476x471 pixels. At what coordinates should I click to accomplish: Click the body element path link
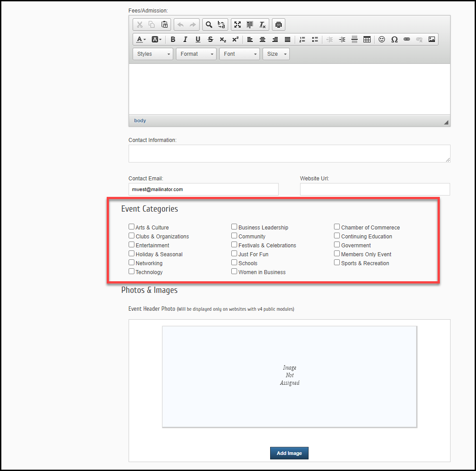[140, 121]
